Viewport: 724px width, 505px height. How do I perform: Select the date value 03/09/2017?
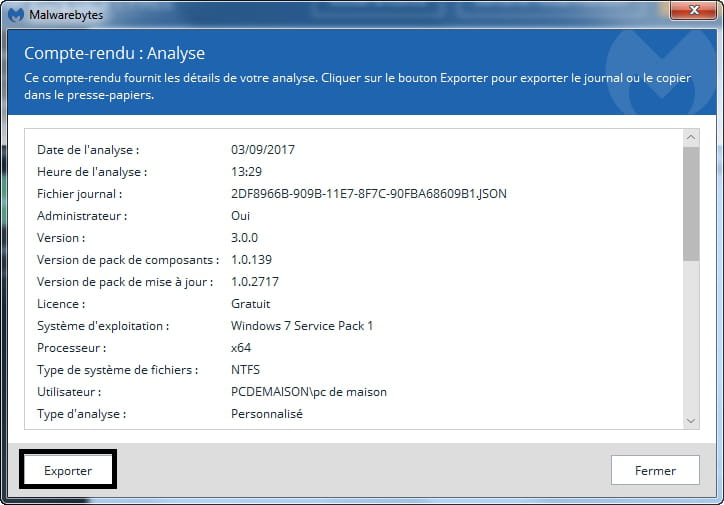click(x=263, y=150)
